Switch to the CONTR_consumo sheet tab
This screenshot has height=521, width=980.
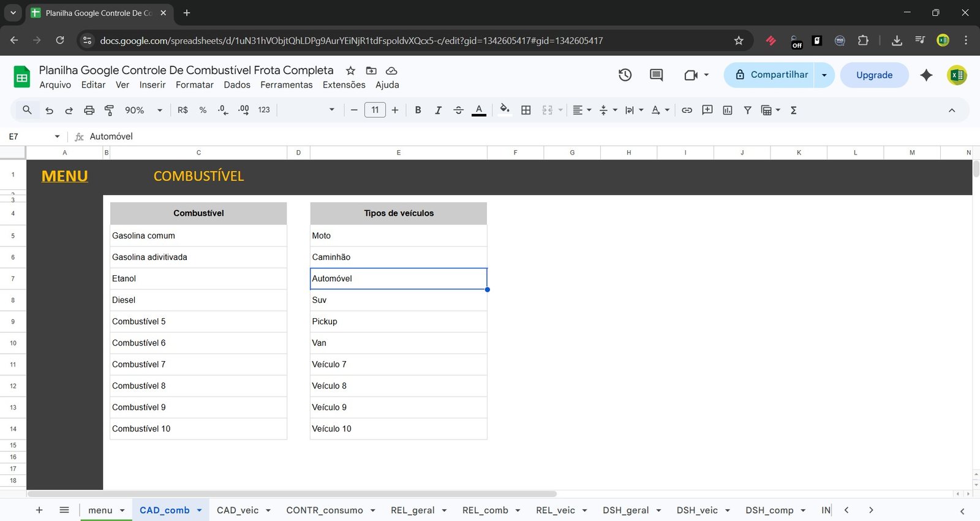[x=325, y=510]
